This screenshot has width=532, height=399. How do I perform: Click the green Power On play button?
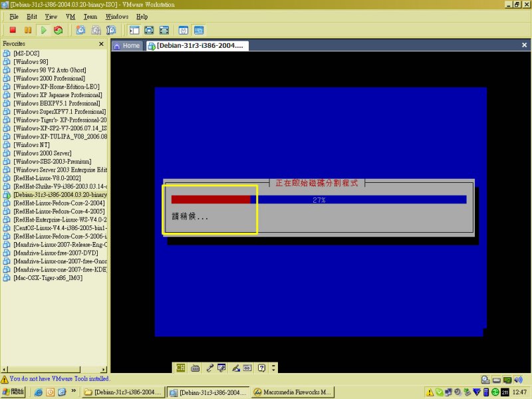point(43,30)
